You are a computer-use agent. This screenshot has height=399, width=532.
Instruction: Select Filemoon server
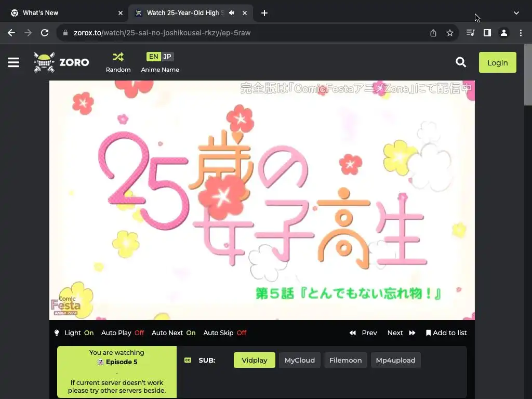tap(345, 361)
